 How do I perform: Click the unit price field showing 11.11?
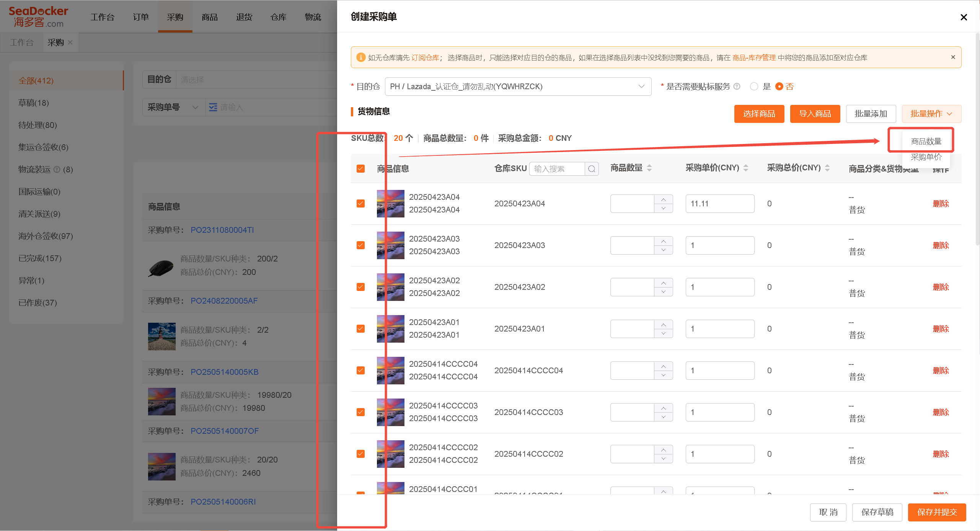point(720,204)
